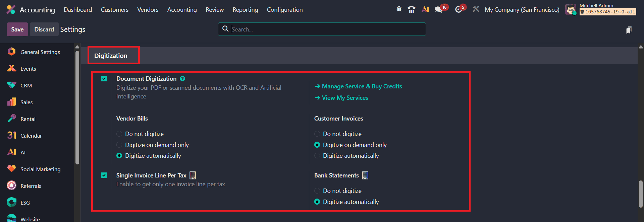The width and height of the screenshot is (644, 222).
Task: Open the Accounting dropdown menu in the menu bar
Action: pyautogui.click(x=182, y=10)
